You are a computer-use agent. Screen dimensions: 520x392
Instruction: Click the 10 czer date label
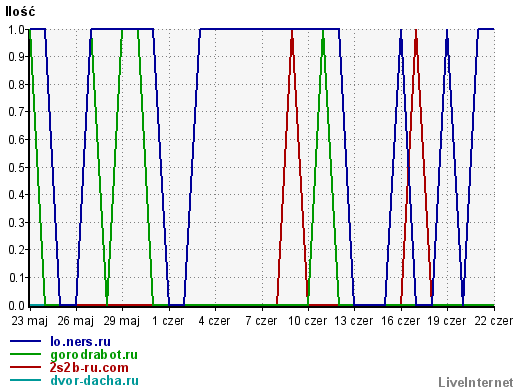pos(307,321)
